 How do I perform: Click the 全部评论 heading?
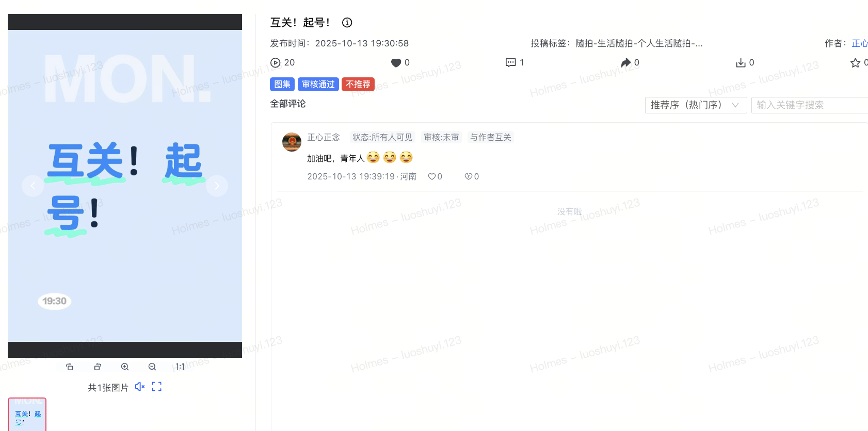click(288, 104)
